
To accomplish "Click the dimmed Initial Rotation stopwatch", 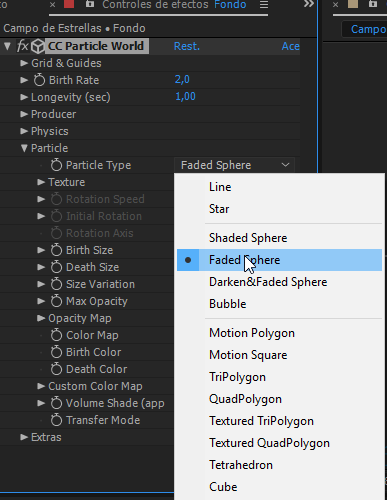I will click(x=56, y=216).
